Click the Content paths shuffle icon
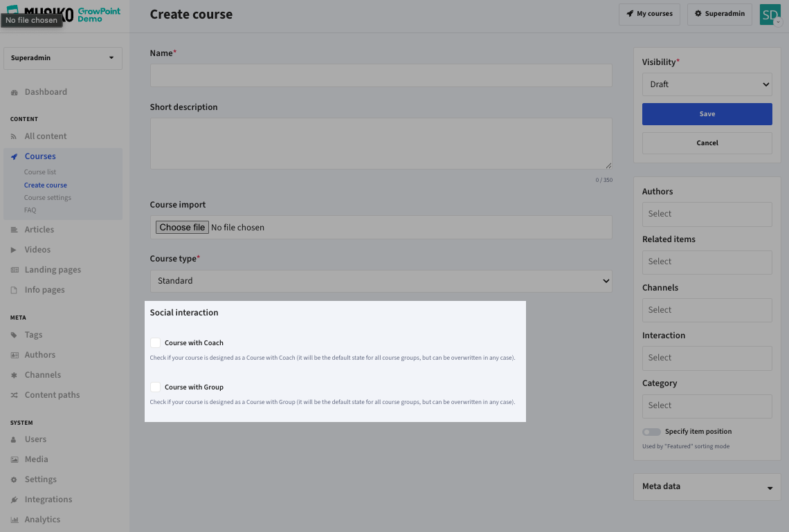 (x=14, y=395)
